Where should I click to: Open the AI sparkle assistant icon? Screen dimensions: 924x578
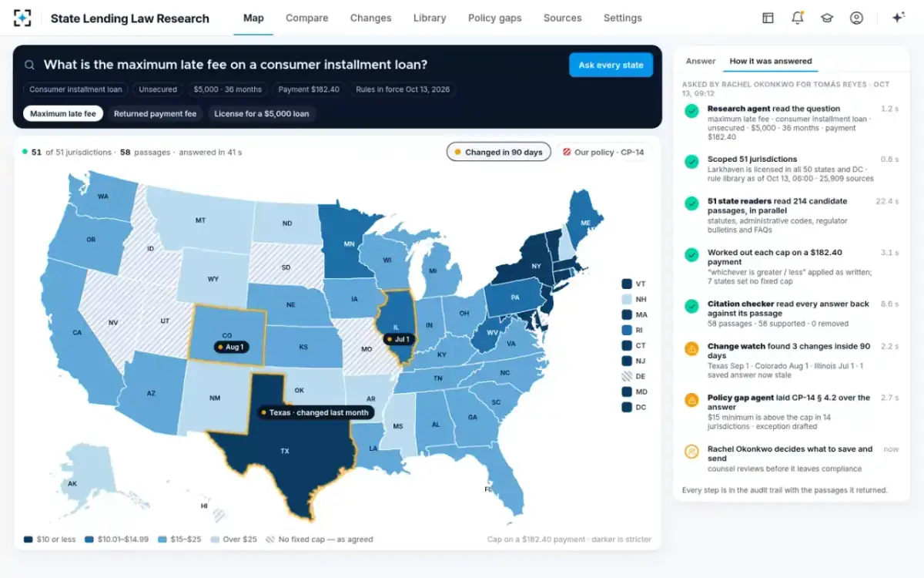[898, 18]
